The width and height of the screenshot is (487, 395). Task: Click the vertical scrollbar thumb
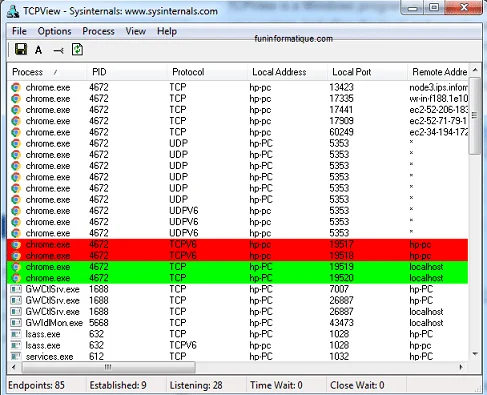(475, 116)
